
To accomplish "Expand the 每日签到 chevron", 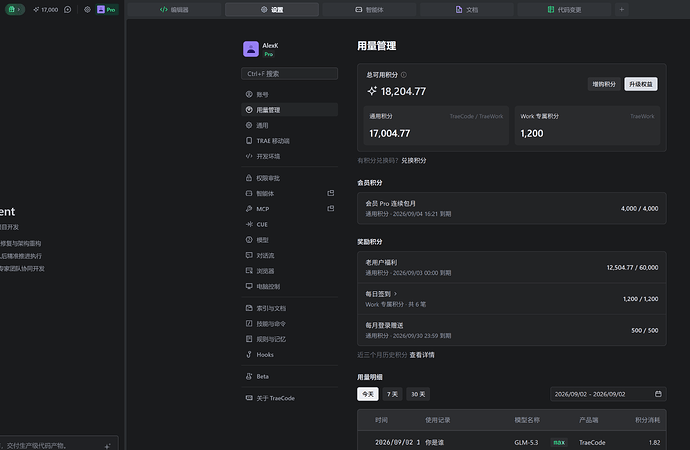I will tap(395, 293).
